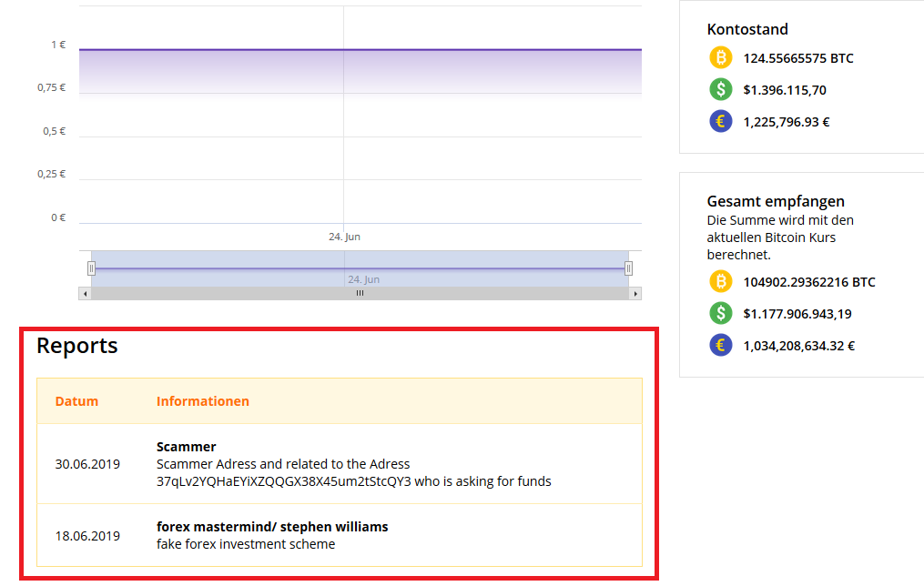Click the purple chart line at 1 €

pos(360,49)
